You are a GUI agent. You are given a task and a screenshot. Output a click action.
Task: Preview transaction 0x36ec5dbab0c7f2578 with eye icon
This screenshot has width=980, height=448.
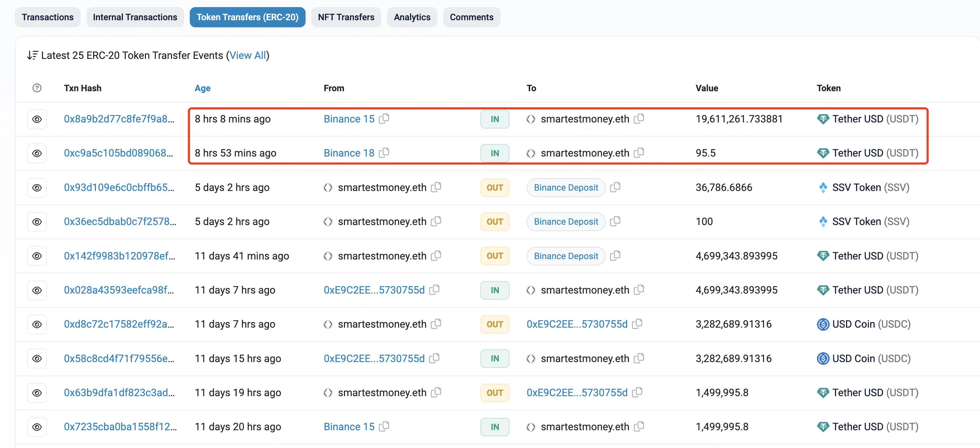pyautogui.click(x=37, y=222)
